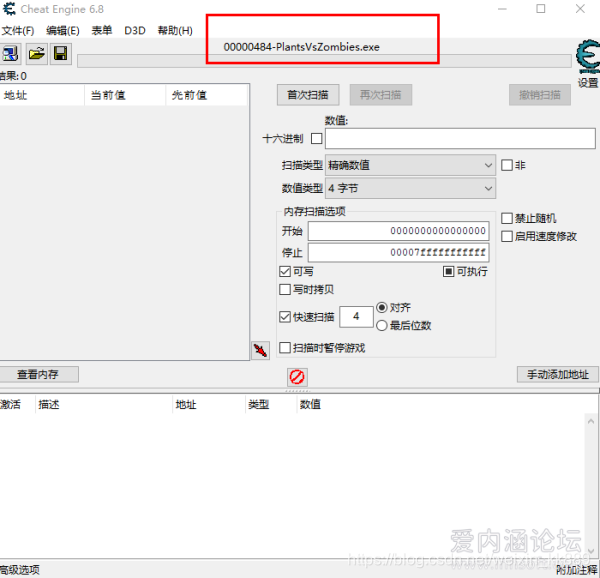
Task: Click 附加注释 in the status bar
Action: point(577,570)
